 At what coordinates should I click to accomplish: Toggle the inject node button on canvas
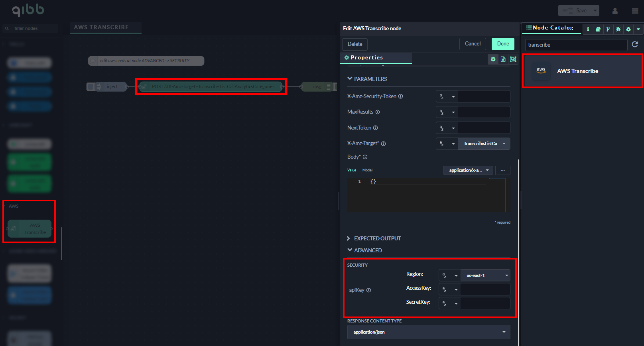91,86
